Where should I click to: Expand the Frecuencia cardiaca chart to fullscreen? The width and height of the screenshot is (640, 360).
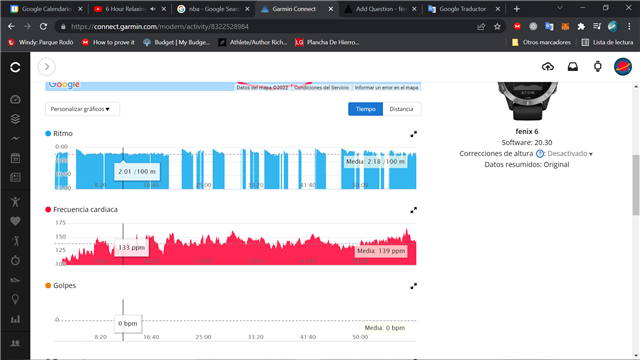point(413,210)
